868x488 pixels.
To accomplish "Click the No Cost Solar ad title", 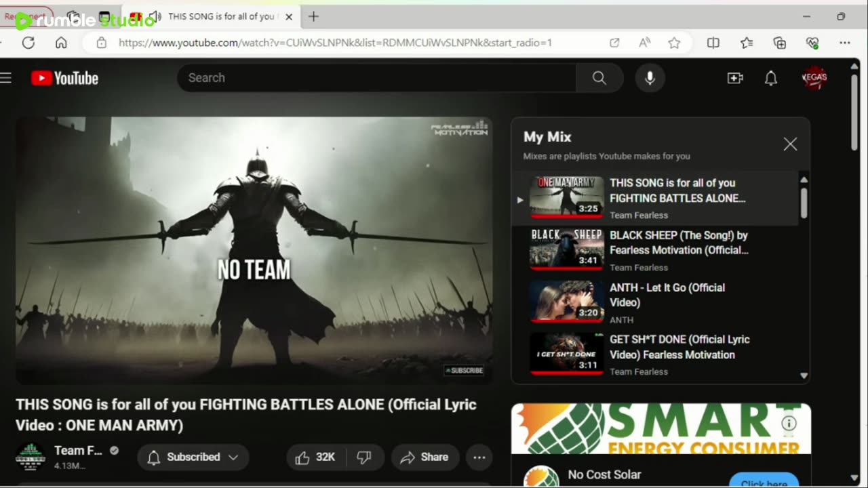I will 604,474.
